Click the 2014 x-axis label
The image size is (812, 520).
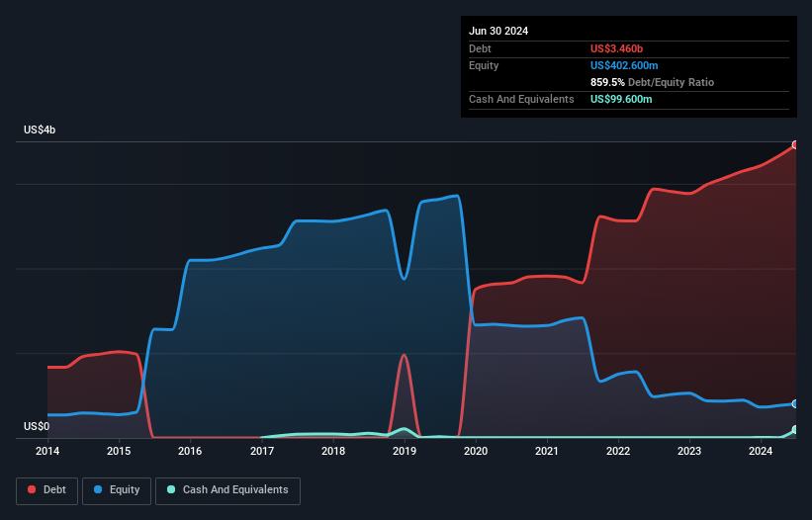pyautogui.click(x=47, y=451)
